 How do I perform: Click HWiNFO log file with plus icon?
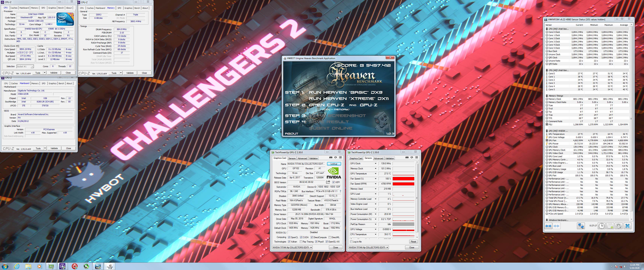pyautogui.click(x=610, y=226)
